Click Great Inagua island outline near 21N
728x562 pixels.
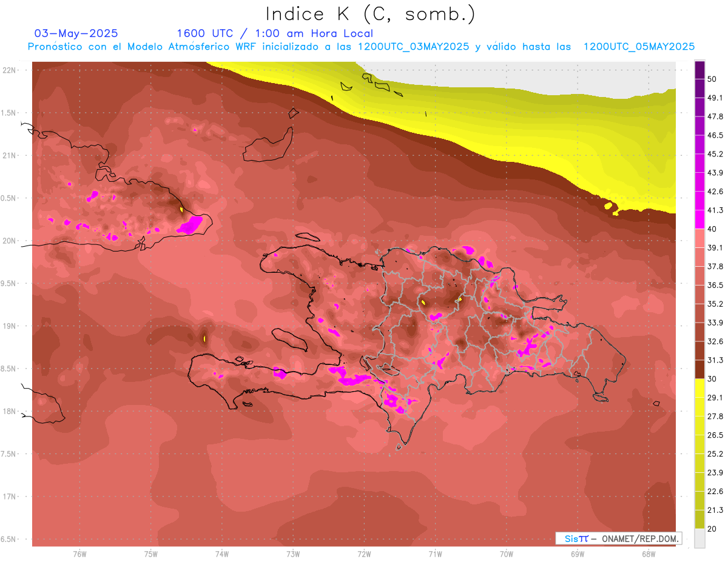pyautogui.click(x=268, y=146)
